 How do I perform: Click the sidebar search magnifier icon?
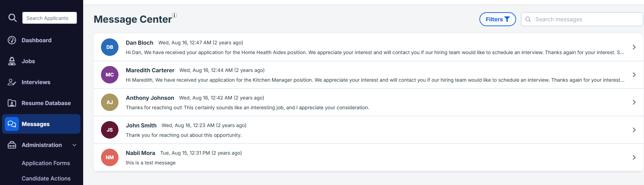(x=13, y=18)
